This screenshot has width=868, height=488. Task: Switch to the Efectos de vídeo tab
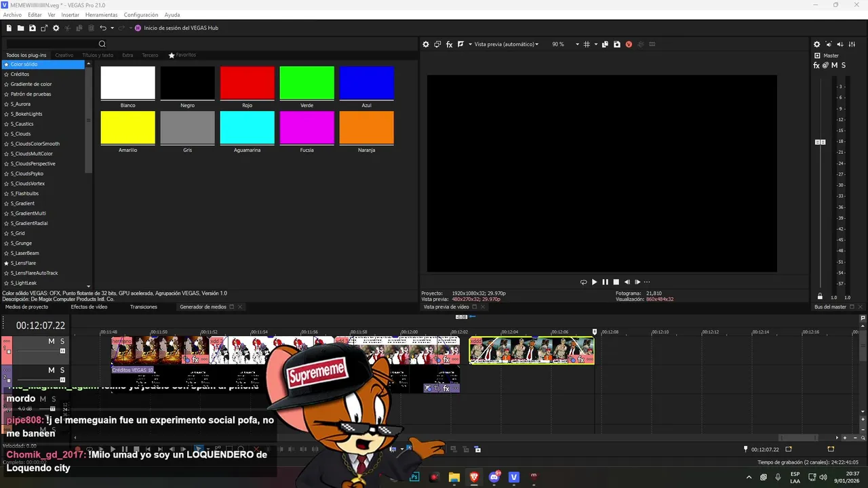click(89, 307)
